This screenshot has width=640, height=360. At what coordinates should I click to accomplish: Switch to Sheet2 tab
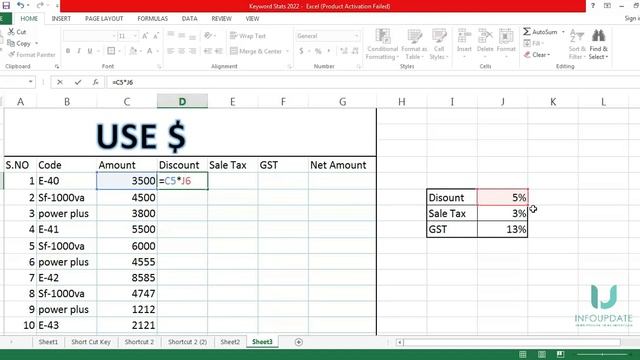[x=230, y=342]
